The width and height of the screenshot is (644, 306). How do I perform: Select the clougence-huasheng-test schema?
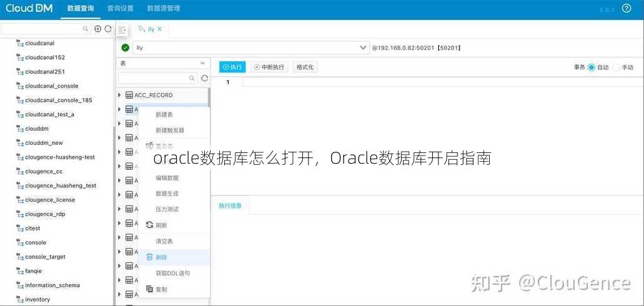(x=59, y=157)
